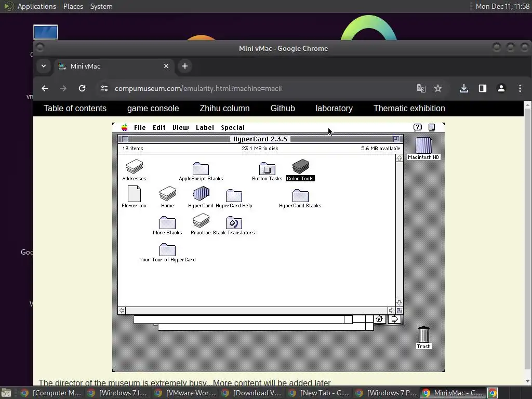Open the Application menu icon
The width and height of the screenshot is (532, 399).
click(x=432, y=128)
